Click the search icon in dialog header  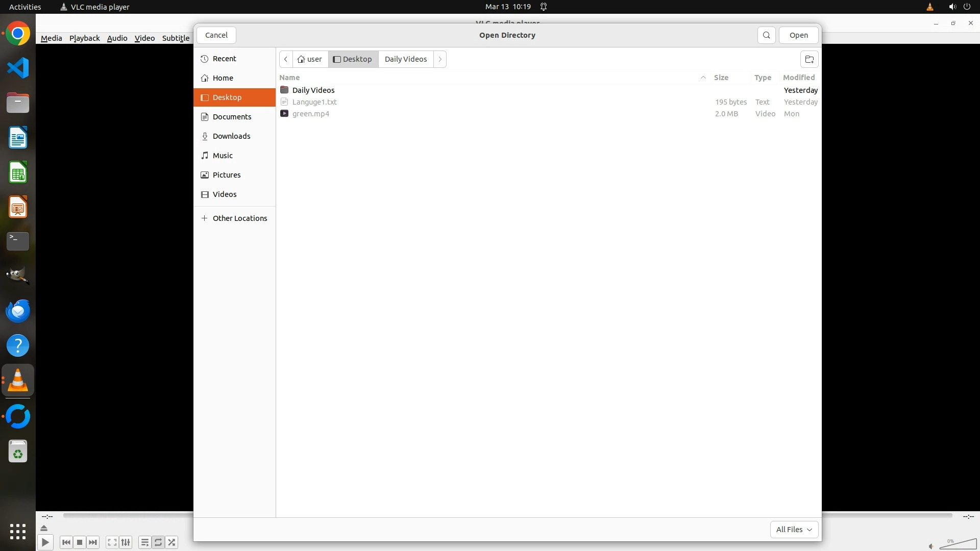pos(766,35)
